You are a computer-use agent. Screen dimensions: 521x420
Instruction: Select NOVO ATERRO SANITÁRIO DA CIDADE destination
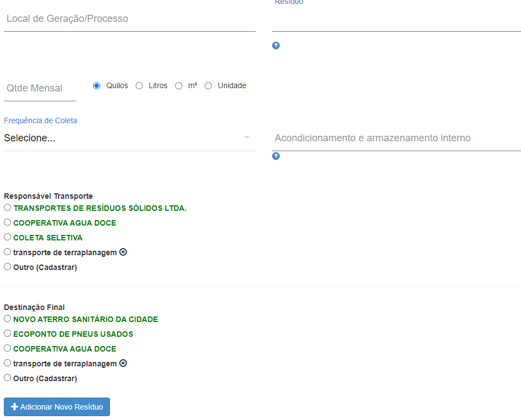tap(7, 319)
